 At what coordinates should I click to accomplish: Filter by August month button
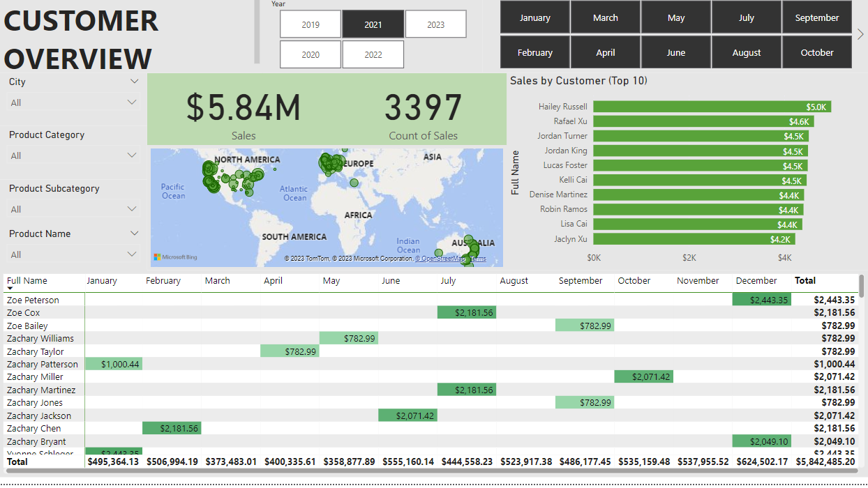(747, 52)
